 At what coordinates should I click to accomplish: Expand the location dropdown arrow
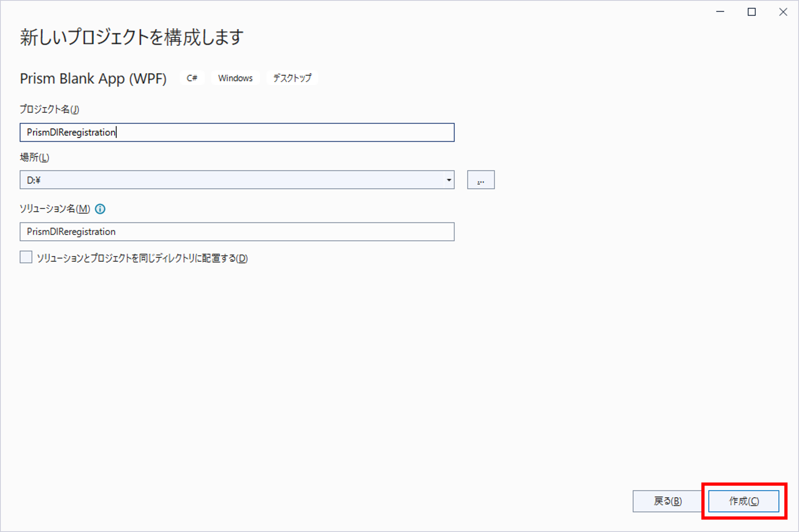click(x=449, y=180)
